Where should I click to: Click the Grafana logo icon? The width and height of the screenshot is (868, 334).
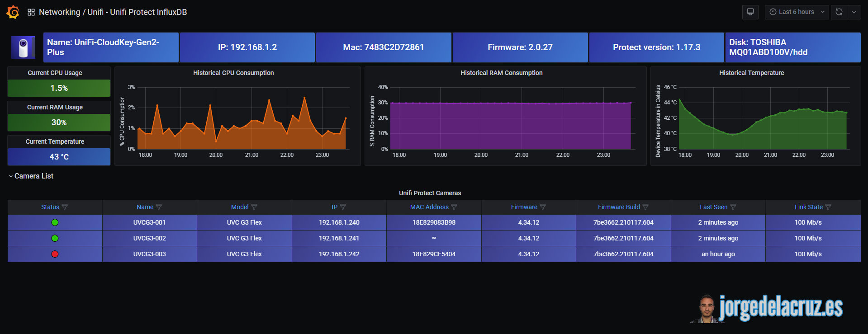pyautogui.click(x=13, y=12)
